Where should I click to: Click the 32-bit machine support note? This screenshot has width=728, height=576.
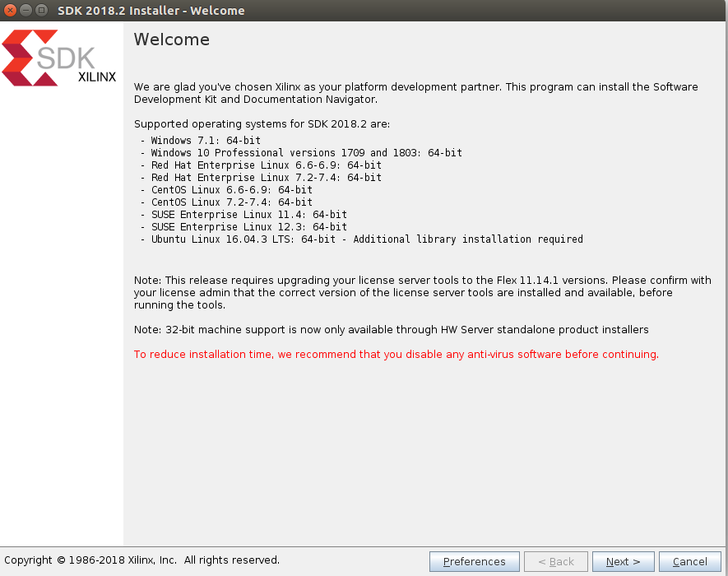[x=391, y=330]
